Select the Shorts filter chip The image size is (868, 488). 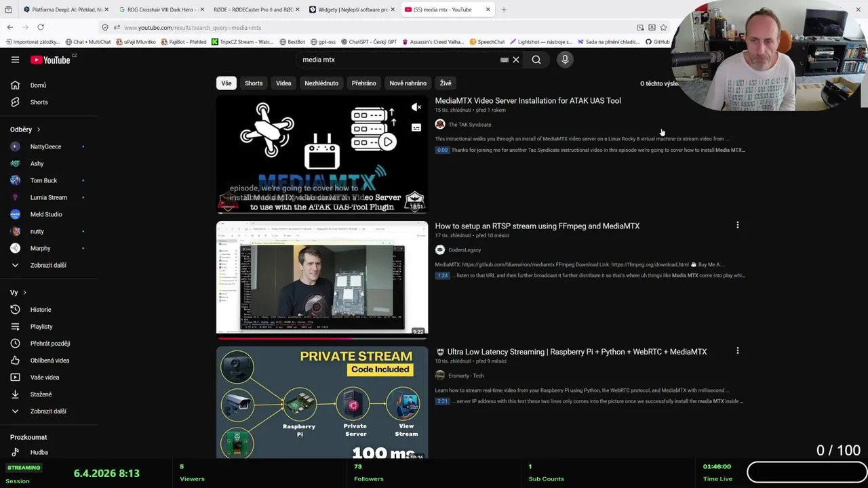pyautogui.click(x=254, y=83)
